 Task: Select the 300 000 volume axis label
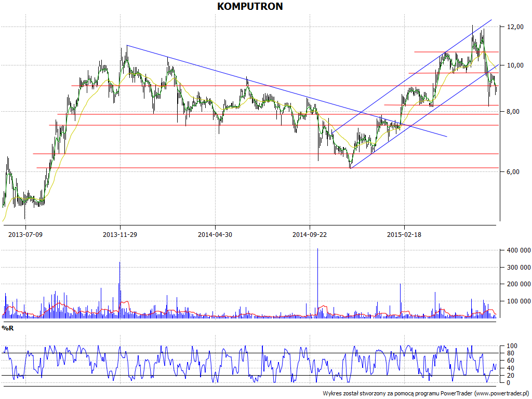point(518,268)
